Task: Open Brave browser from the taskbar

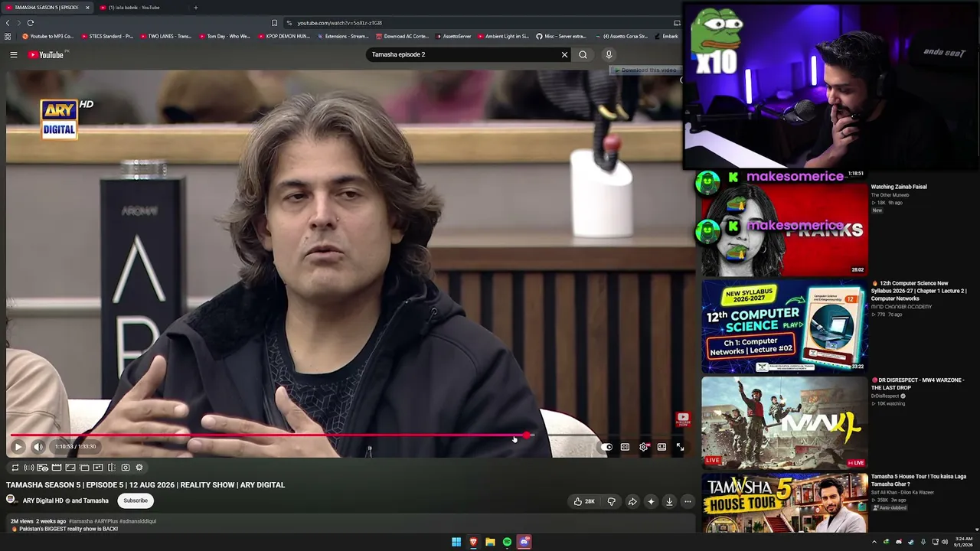Action: click(x=473, y=542)
